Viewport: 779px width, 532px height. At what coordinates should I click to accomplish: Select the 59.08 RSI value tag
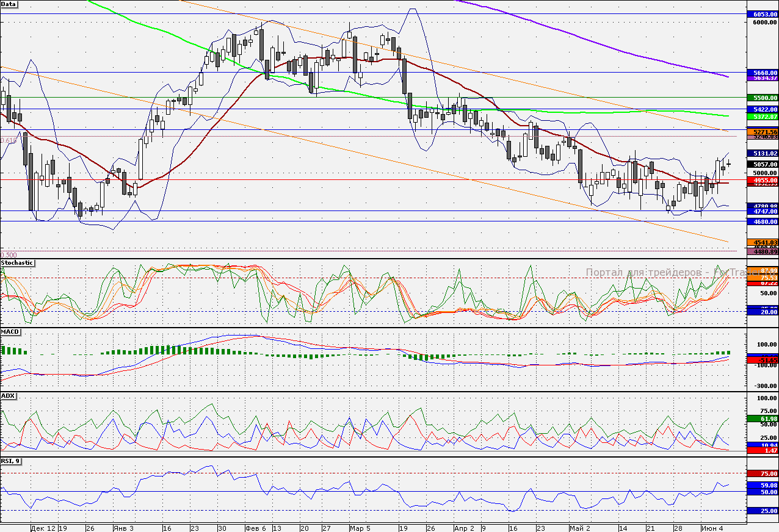(763, 485)
